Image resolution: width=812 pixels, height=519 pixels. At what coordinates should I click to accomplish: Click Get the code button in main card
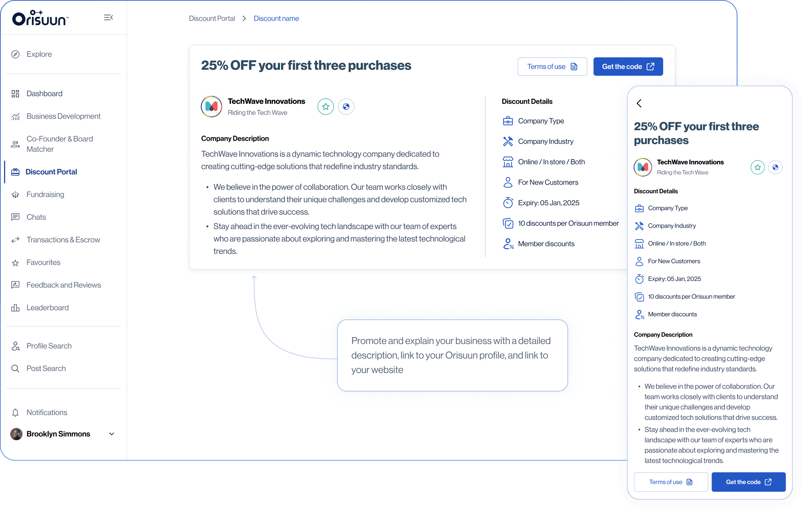pos(628,67)
